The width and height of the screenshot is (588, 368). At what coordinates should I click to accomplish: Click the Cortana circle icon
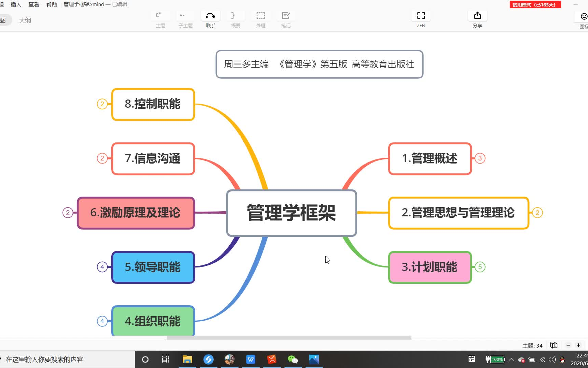[x=145, y=359]
